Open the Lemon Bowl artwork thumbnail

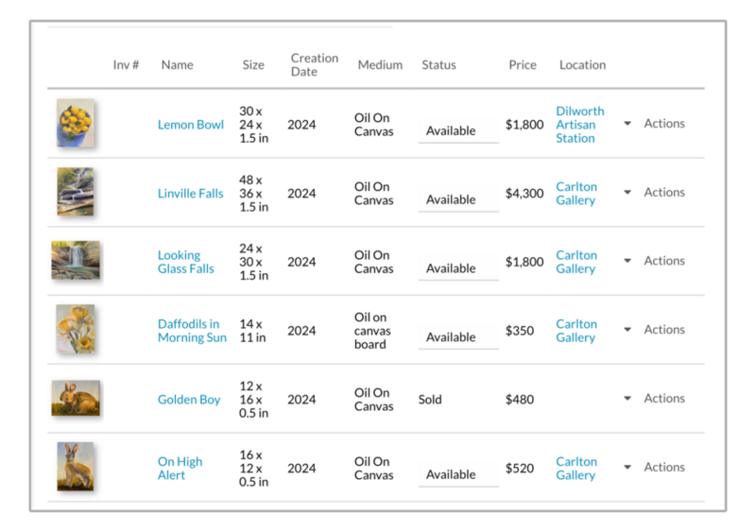tap(76, 123)
